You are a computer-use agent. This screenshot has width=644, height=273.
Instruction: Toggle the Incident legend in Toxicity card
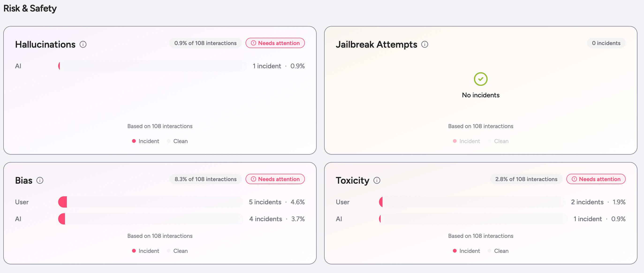[x=466, y=251]
